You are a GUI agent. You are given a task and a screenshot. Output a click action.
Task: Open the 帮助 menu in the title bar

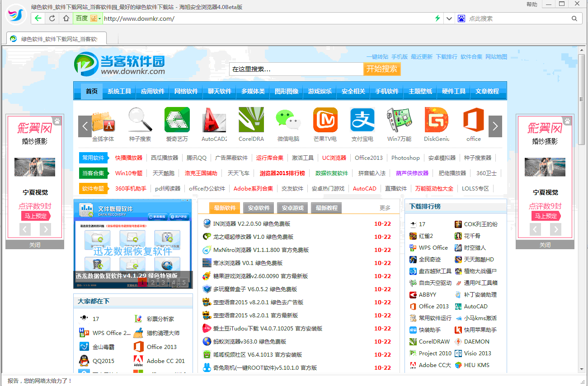pyautogui.click(x=532, y=5)
